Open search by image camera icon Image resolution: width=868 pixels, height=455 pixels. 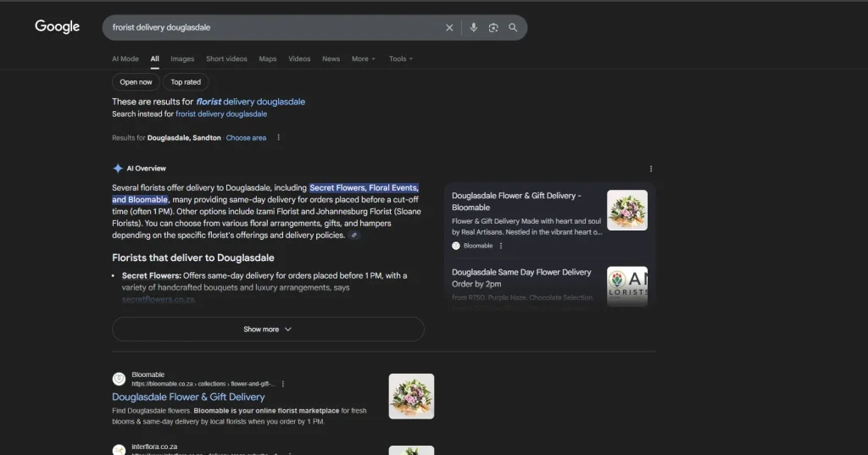[x=493, y=28]
